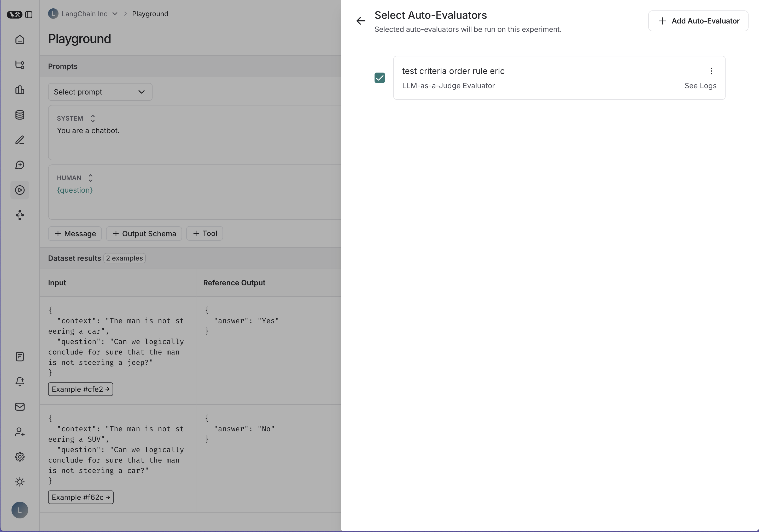This screenshot has height=532, width=759.
Task: Open Settings with the gear icon
Action: (20, 457)
